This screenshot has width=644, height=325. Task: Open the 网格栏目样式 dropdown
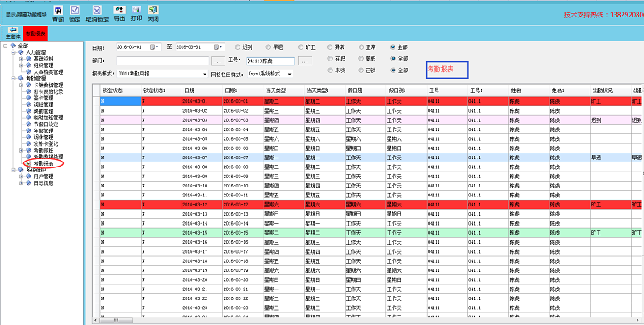pos(290,75)
